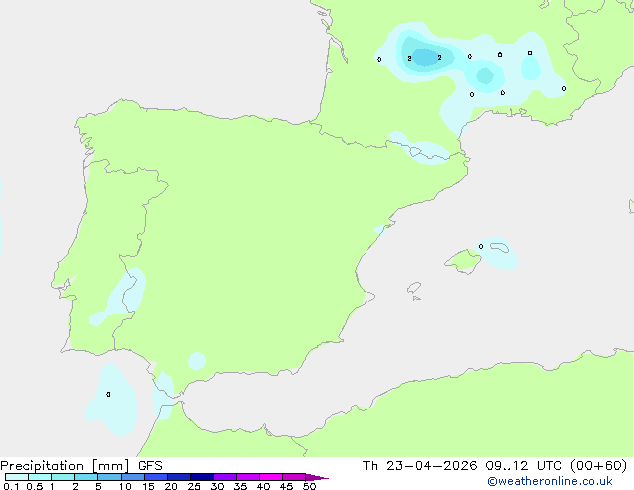Click the over-50 arrow tip of the legend
This screenshot has height=490, width=634.
[x=317, y=477]
